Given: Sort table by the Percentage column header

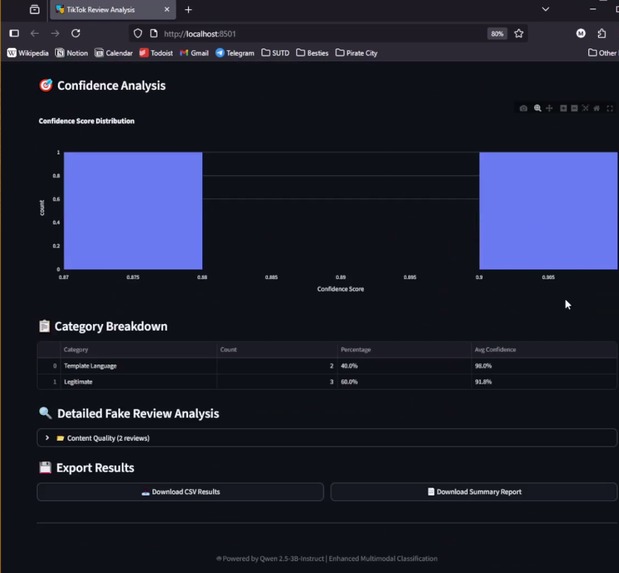Looking at the screenshot, I should pyautogui.click(x=404, y=350).
